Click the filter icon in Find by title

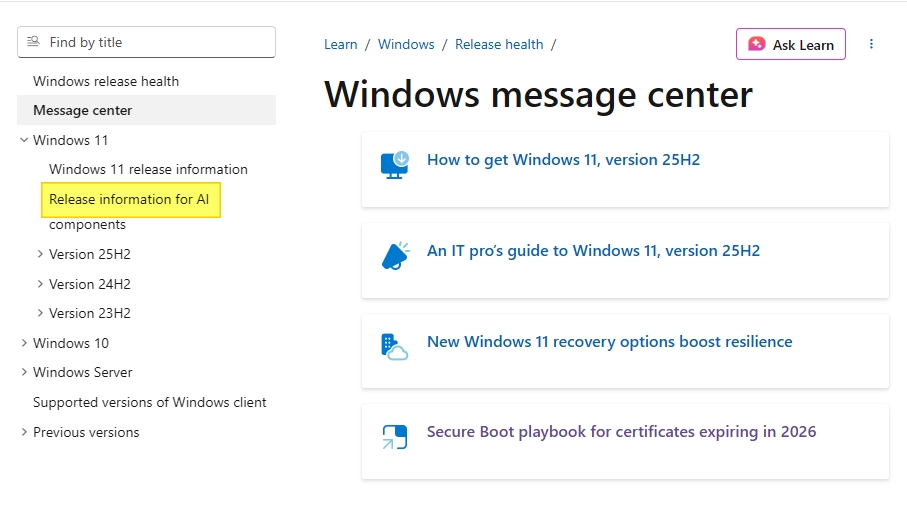pyautogui.click(x=33, y=42)
